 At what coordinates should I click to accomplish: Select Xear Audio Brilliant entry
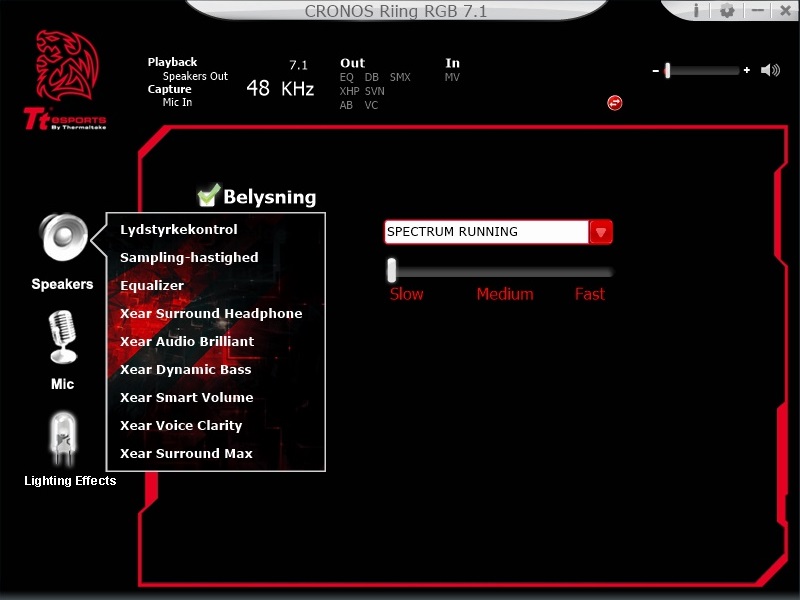tap(187, 341)
